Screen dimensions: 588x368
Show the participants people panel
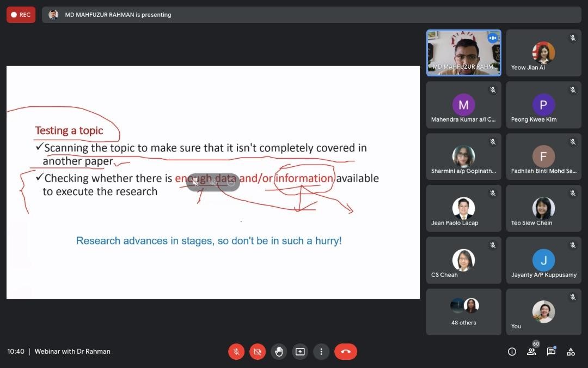(531, 352)
